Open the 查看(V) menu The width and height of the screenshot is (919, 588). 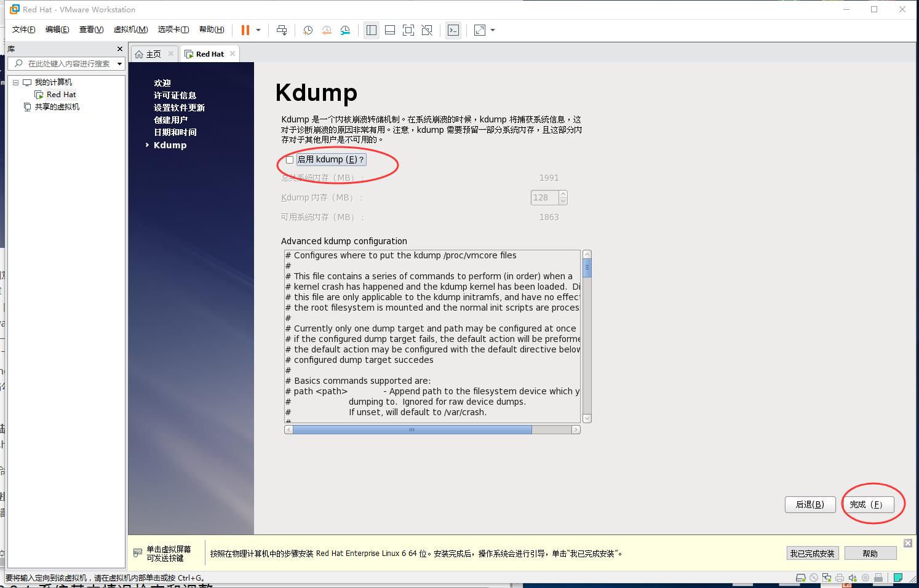point(91,30)
